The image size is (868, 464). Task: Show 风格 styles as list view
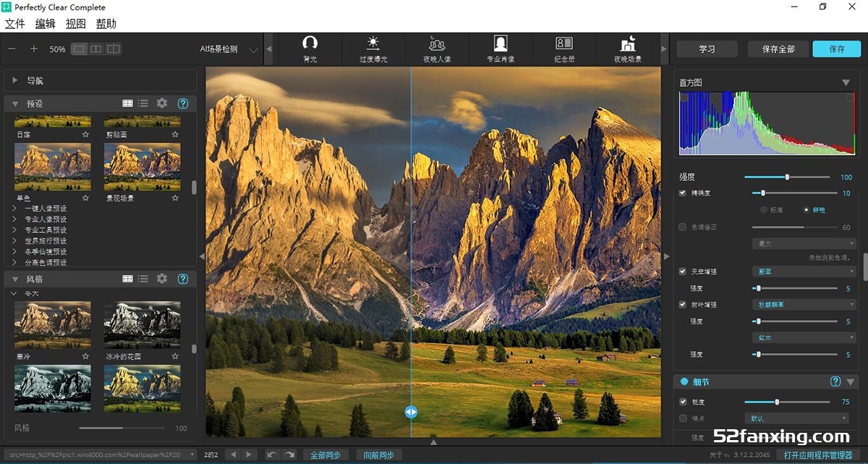pyautogui.click(x=143, y=279)
